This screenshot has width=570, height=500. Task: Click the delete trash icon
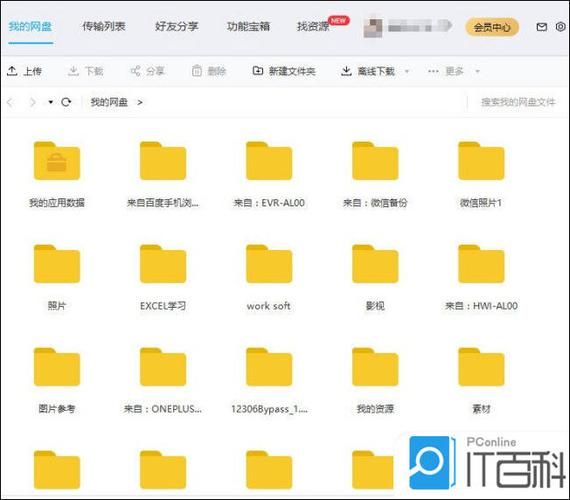pos(197,71)
